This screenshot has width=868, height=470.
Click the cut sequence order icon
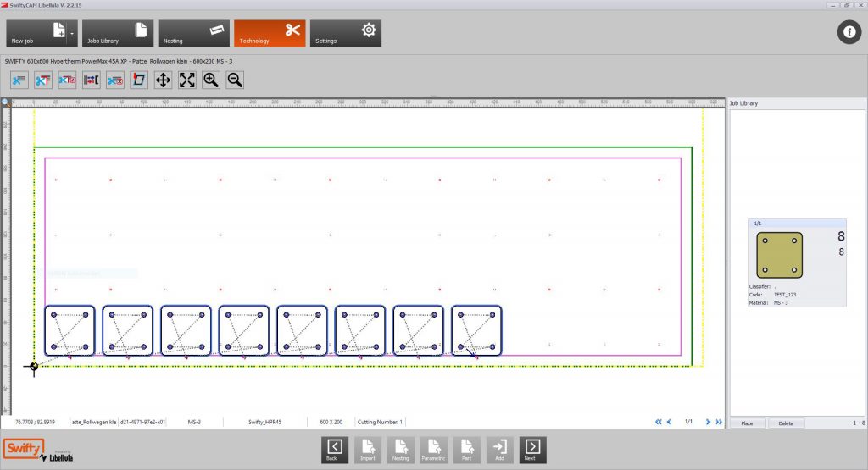(x=92, y=80)
